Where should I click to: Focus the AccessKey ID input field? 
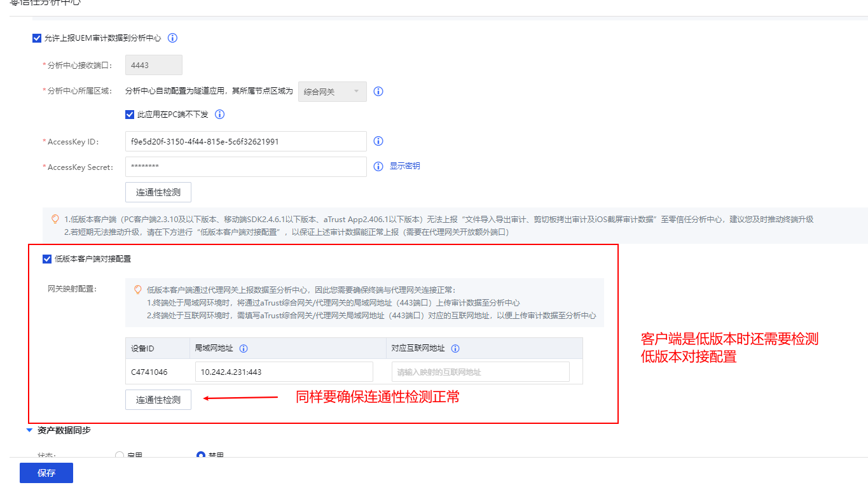point(245,141)
